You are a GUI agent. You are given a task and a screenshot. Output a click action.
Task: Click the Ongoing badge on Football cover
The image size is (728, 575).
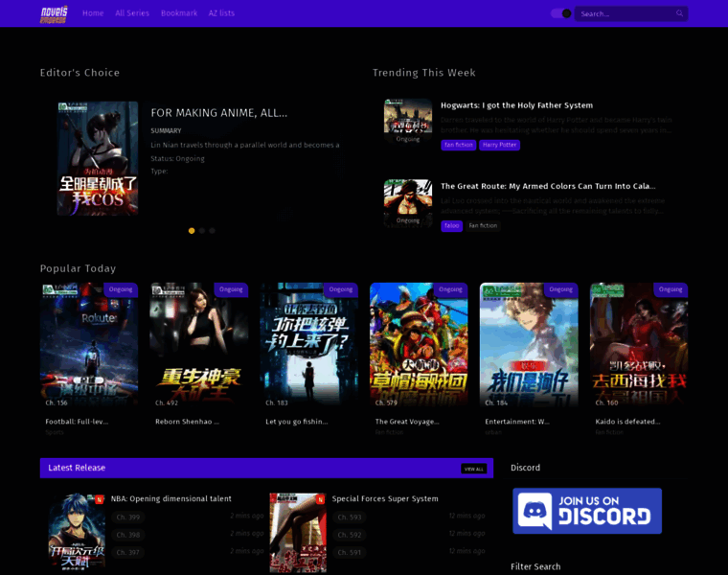tap(121, 289)
